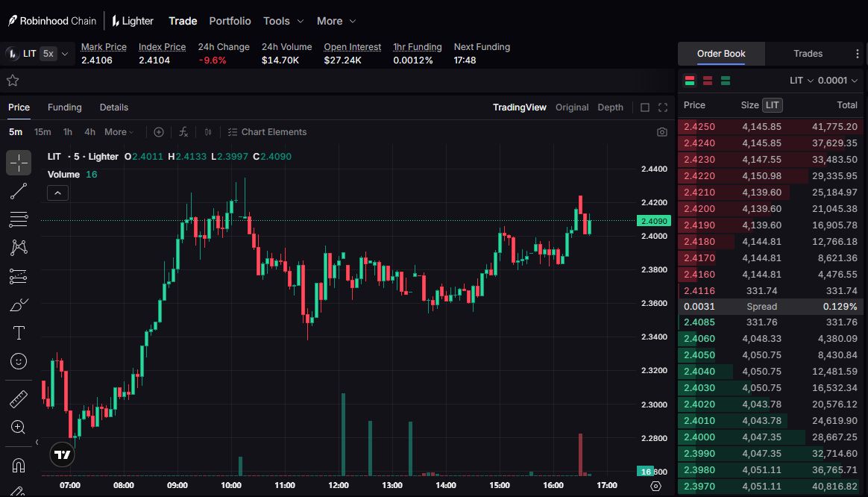This screenshot has width=868, height=497.
Task: Open the forecasting and measurement tools
Action: (x=18, y=276)
